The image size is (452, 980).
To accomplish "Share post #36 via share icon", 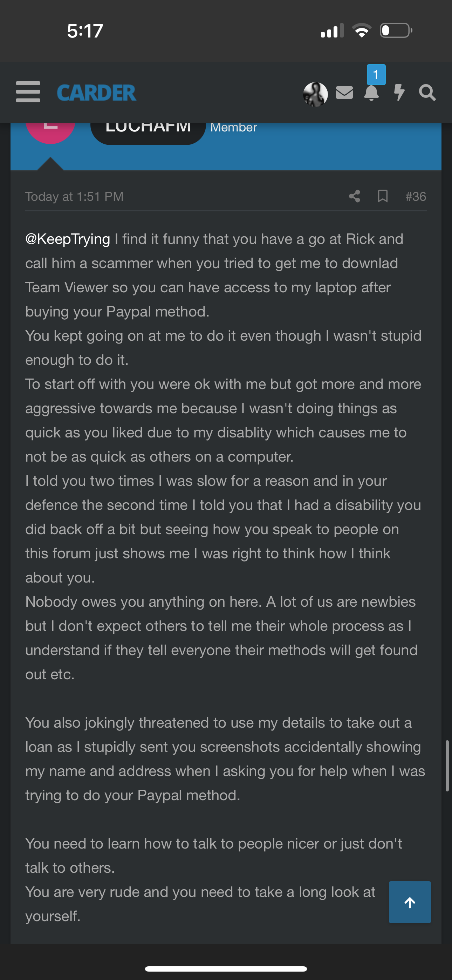I will pos(355,196).
